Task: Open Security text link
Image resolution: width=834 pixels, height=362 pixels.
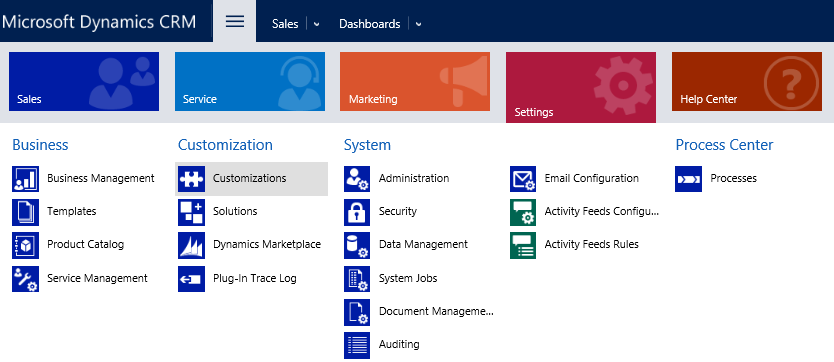Action: tap(398, 211)
